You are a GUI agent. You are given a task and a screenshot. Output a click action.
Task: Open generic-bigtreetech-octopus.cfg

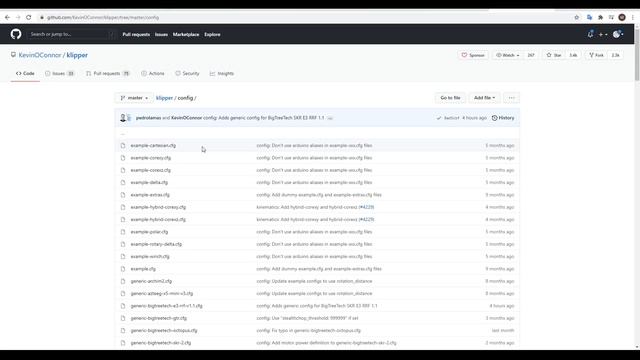164,331
